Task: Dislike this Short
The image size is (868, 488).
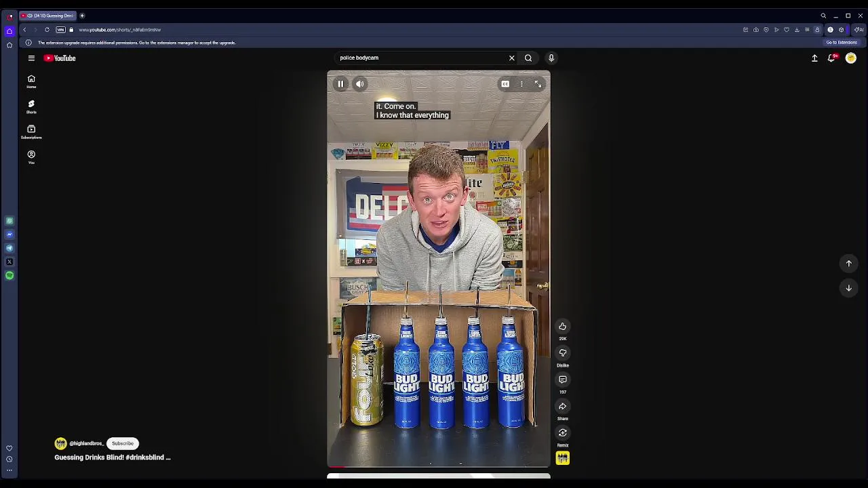Action: [563, 353]
